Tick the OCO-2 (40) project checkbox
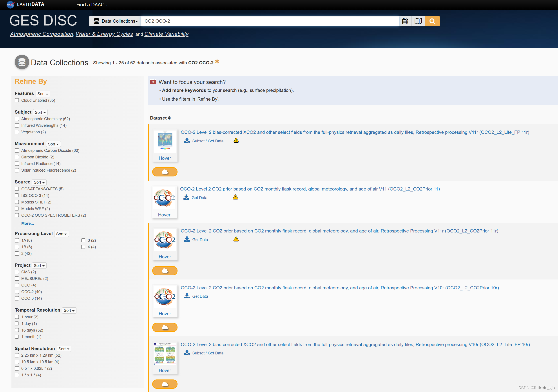The width and height of the screenshot is (558, 392). coord(17,292)
